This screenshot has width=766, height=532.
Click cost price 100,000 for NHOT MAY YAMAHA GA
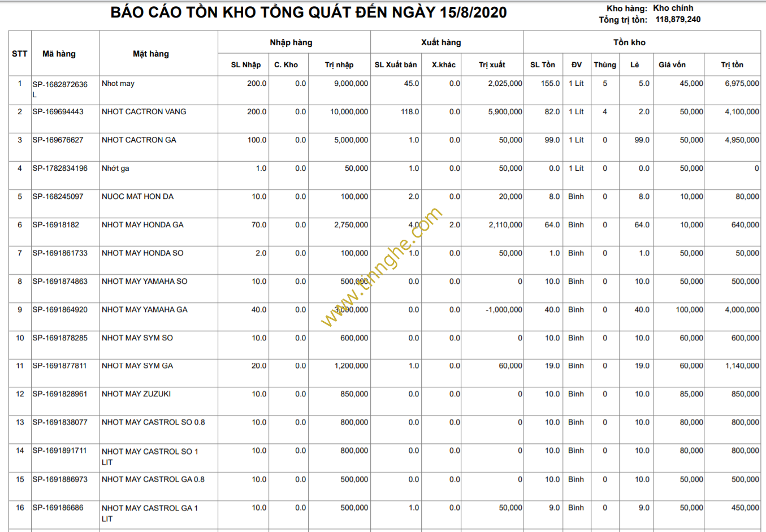(x=690, y=310)
